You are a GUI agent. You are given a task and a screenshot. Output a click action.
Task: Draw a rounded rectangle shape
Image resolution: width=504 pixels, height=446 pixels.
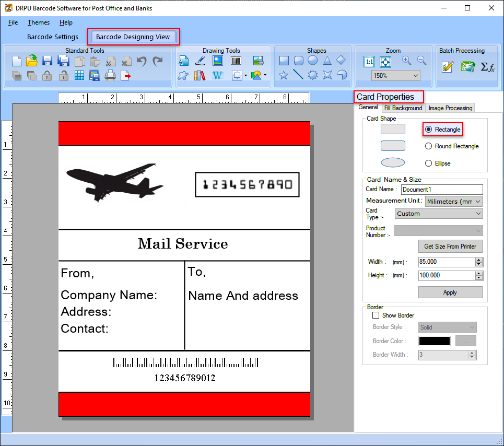pos(299,61)
